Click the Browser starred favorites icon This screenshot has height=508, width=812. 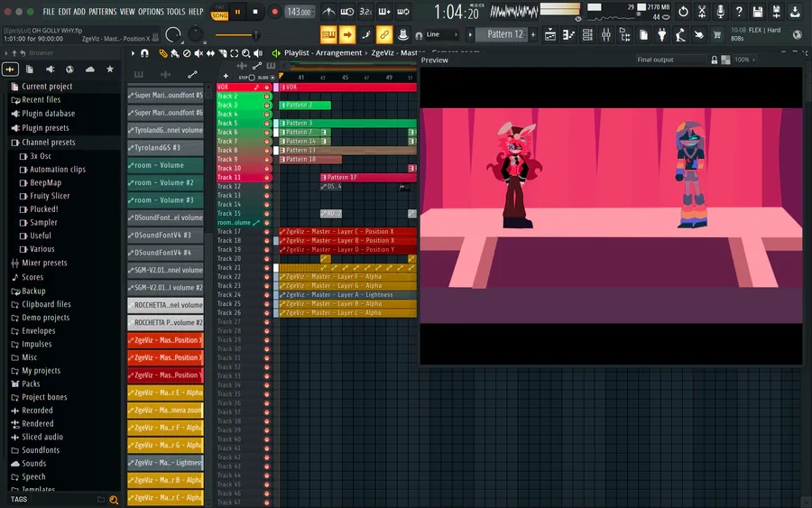click(x=110, y=69)
